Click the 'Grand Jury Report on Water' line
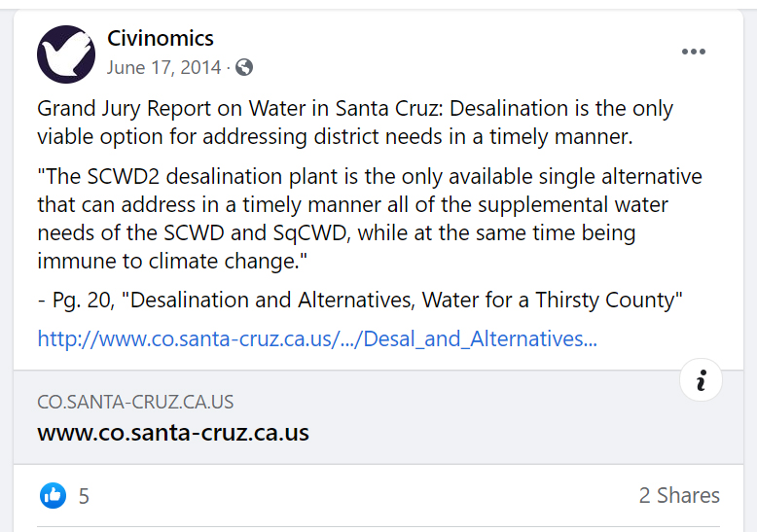Viewport: 757px width, 532px height. point(354,108)
